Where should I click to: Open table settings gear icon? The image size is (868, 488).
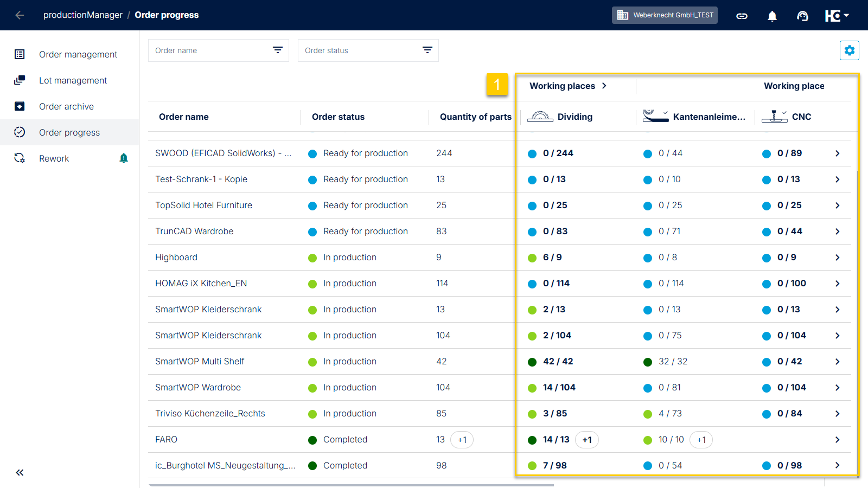[x=849, y=50]
